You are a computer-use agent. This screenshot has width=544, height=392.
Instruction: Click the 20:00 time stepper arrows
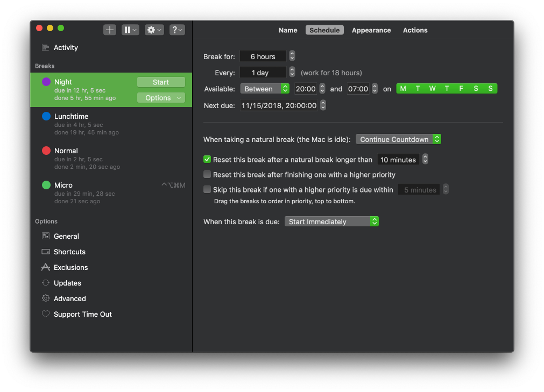tap(322, 88)
